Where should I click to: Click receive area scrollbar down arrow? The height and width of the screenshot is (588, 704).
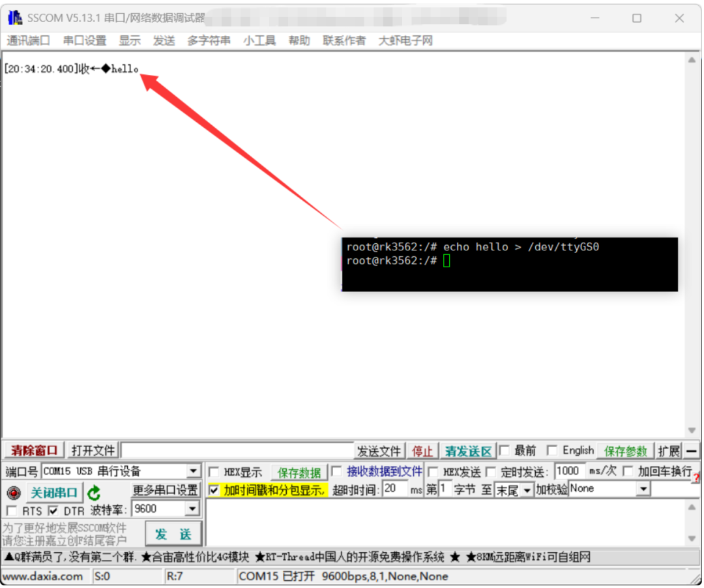tap(692, 431)
